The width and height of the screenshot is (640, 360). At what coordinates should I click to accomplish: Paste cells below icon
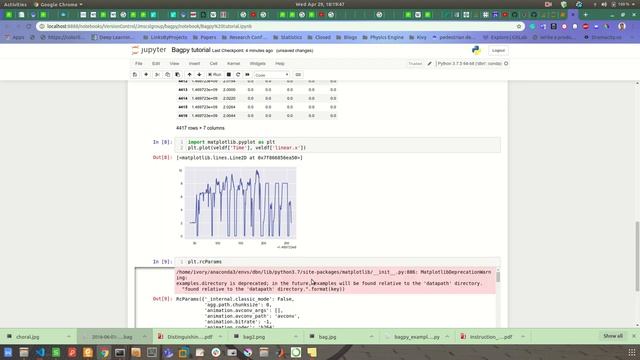point(178,75)
